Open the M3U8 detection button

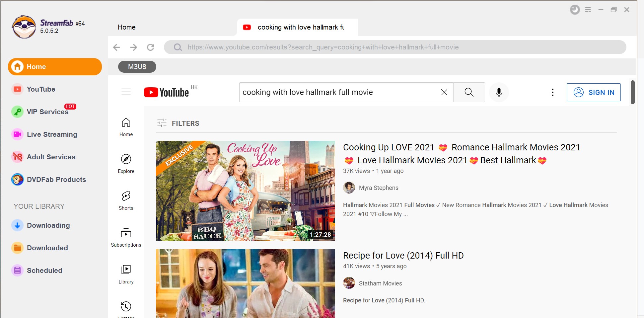point(137,66)
